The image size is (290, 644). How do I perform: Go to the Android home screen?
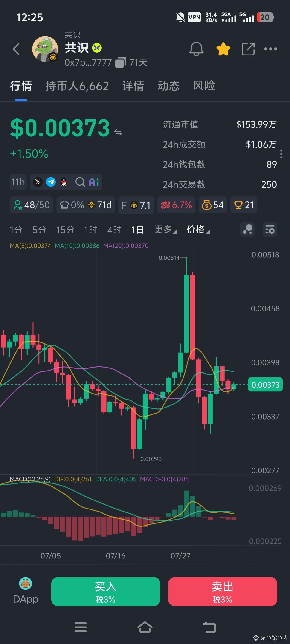(145, 627)
